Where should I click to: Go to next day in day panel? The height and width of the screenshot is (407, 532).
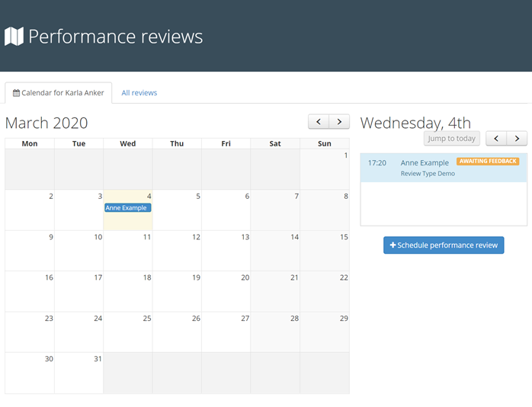pos(518,138)
